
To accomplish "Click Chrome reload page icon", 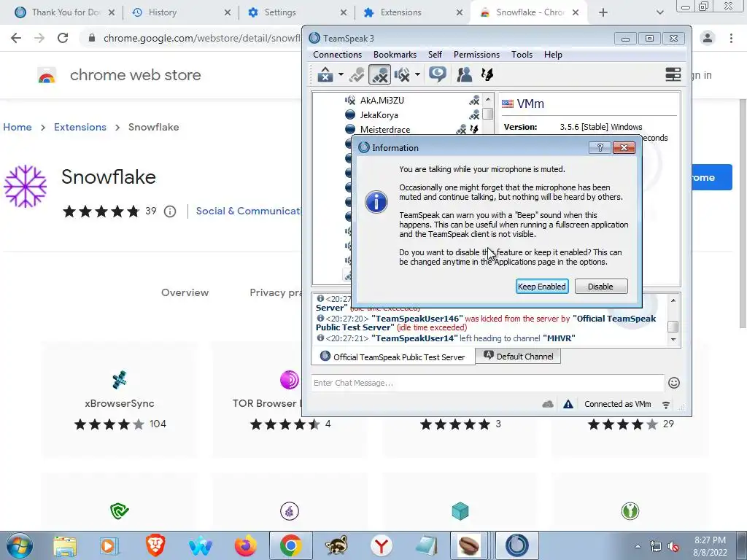I will click(x=63, y=38).
